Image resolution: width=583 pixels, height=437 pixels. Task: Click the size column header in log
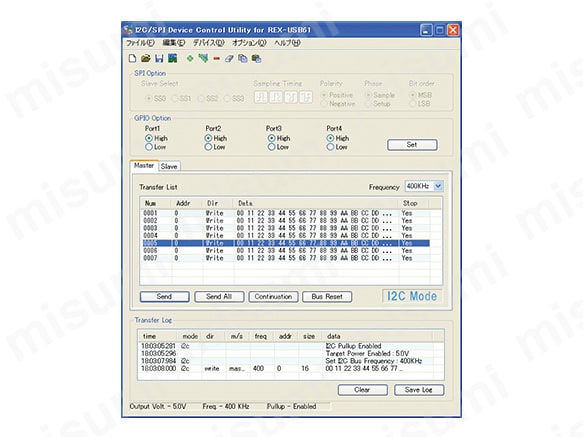coord(311,336)
